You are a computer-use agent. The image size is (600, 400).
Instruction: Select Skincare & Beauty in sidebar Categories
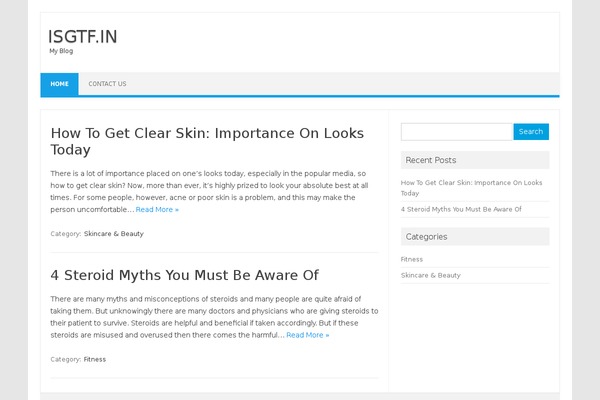tap(430, 275)
